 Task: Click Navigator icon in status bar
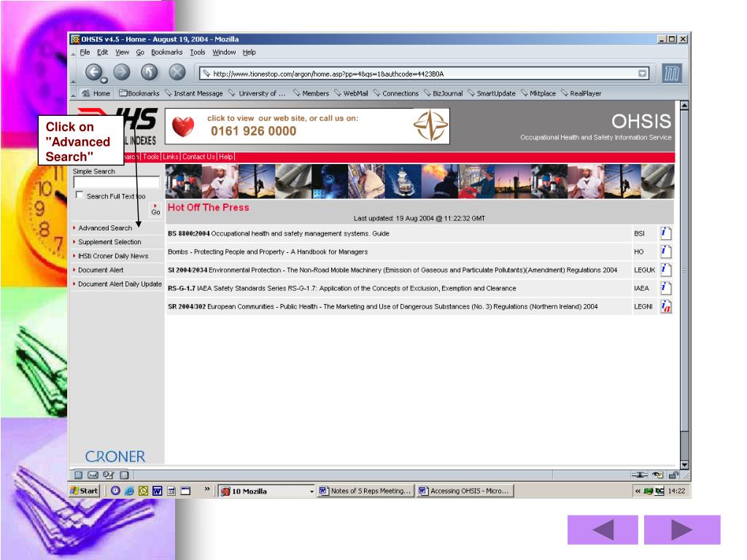(x=79, y=475)
